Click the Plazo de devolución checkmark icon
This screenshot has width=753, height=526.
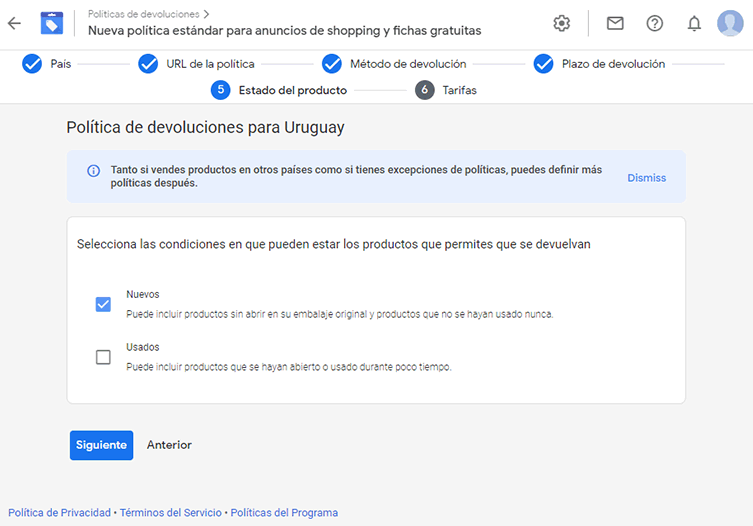(544, 64)
